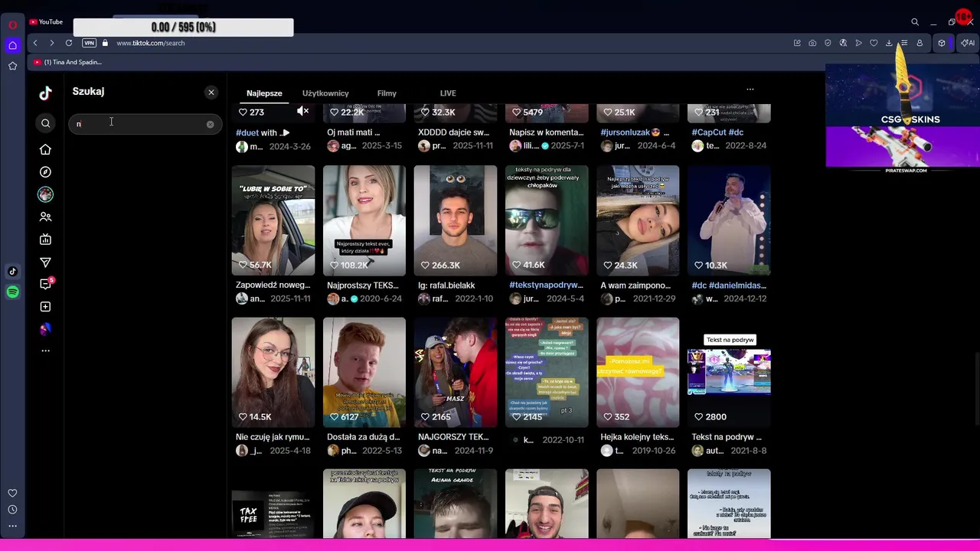
Task: Open Opera sidebar heart pinboards icon
Action: (x=12, y=494)
